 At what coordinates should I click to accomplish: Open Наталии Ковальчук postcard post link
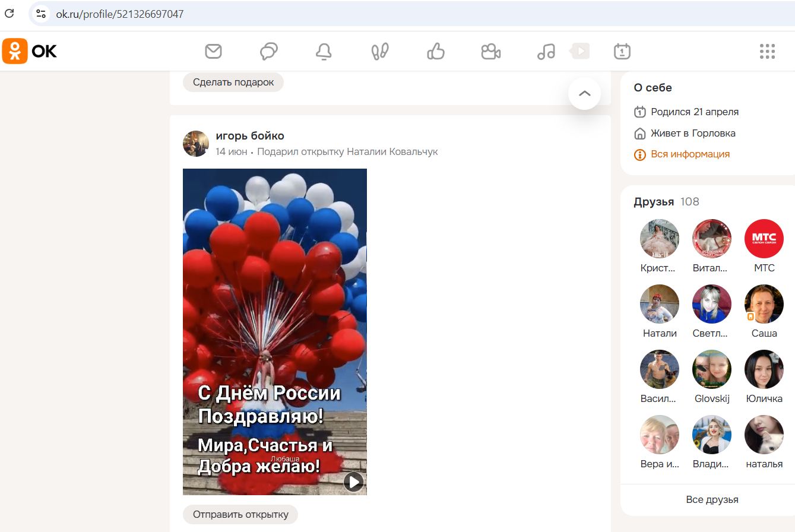347,152
